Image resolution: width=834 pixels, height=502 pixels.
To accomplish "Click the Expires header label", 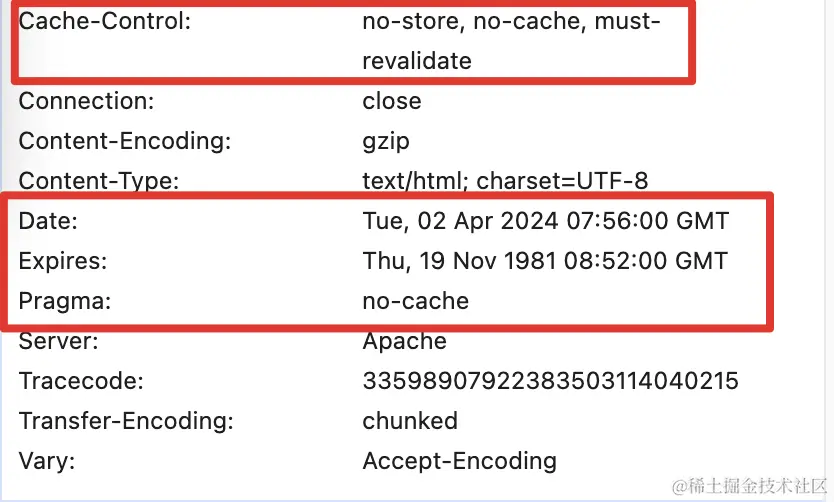I will (x=63, y=262).
